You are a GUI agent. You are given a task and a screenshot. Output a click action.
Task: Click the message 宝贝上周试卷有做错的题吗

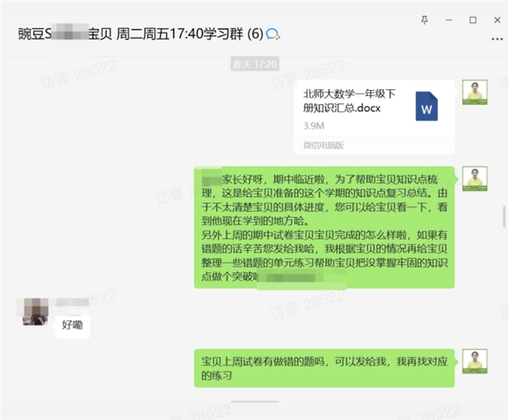point(324,368)
